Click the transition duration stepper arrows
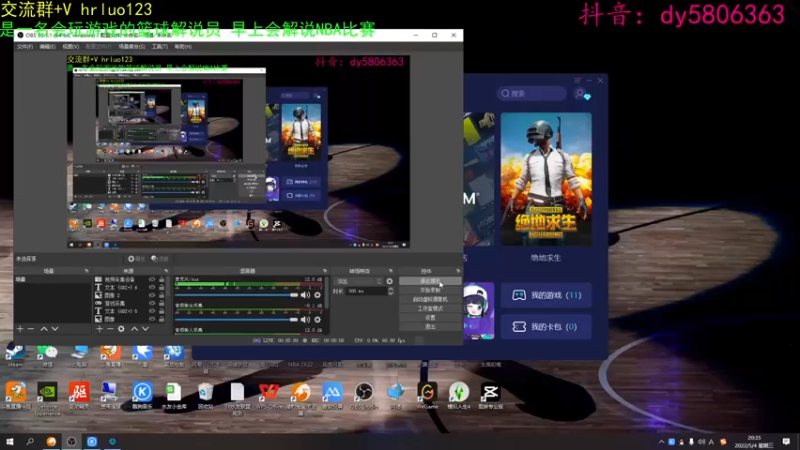Viewport: 800px width, 450px height. point(391,291)
